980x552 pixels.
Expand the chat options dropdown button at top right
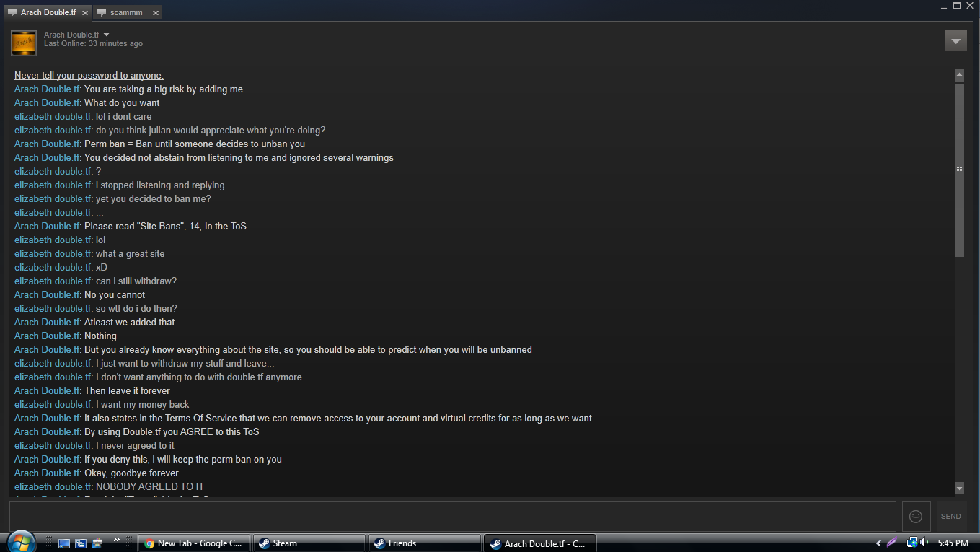click(955, 40)
